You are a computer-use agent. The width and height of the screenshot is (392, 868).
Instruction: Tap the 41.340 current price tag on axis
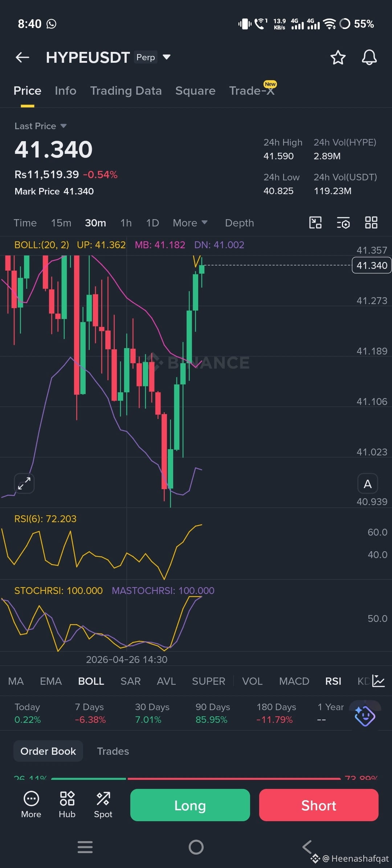(x=372, y=265)
